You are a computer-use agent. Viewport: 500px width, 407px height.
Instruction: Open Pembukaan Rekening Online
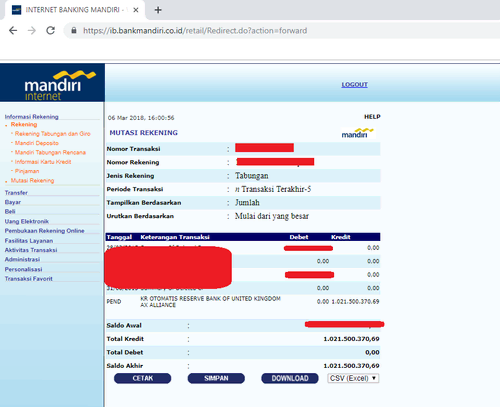pyautogui.click(x=45, y=231)
